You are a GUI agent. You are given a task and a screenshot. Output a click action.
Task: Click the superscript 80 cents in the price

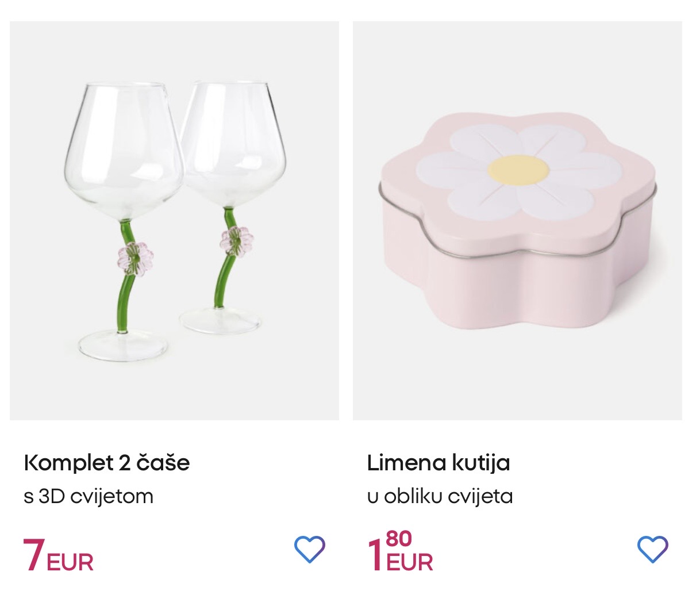click(x=399, y=539)
